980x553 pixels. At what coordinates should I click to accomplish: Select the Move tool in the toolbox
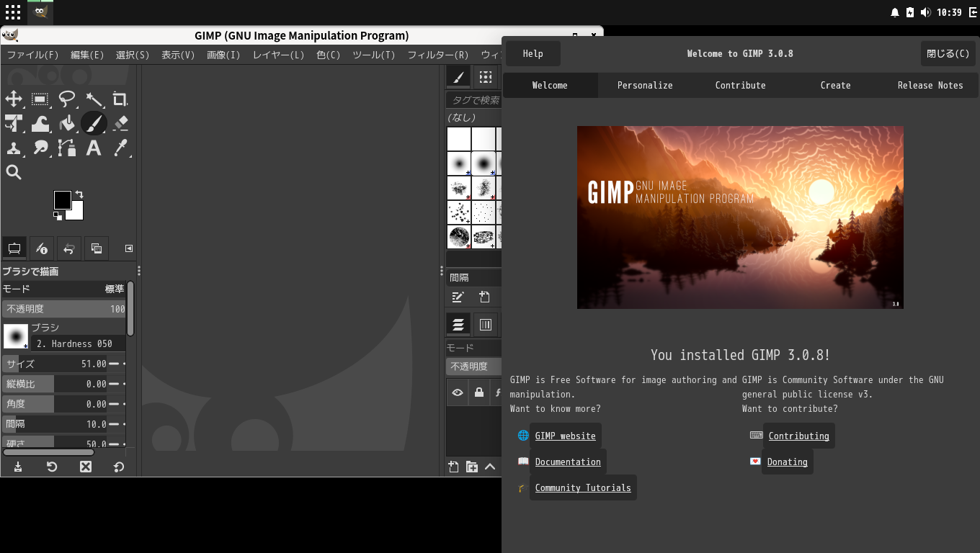[14, 99]
